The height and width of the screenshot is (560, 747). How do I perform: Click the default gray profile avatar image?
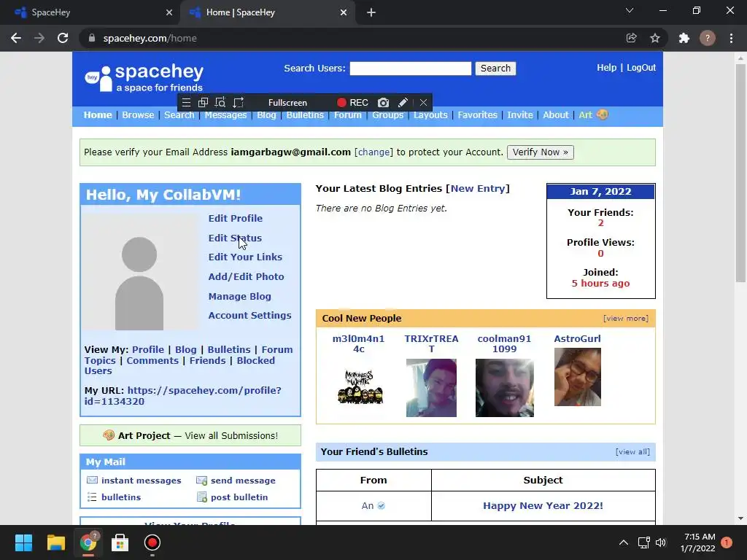pos(139,271)
